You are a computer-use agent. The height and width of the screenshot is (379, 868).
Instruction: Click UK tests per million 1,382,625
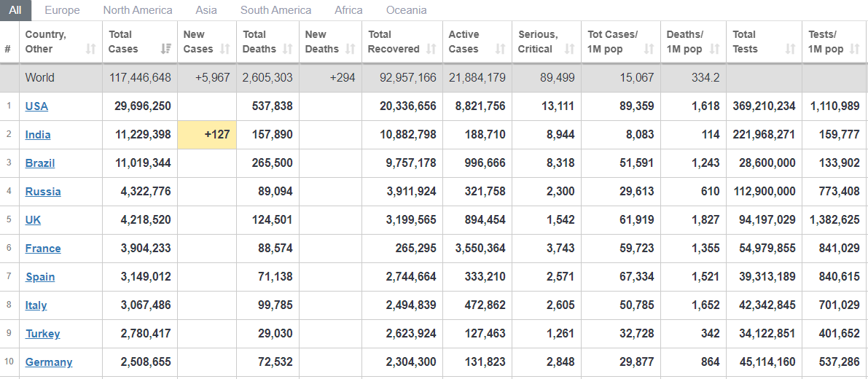point(834,219)
